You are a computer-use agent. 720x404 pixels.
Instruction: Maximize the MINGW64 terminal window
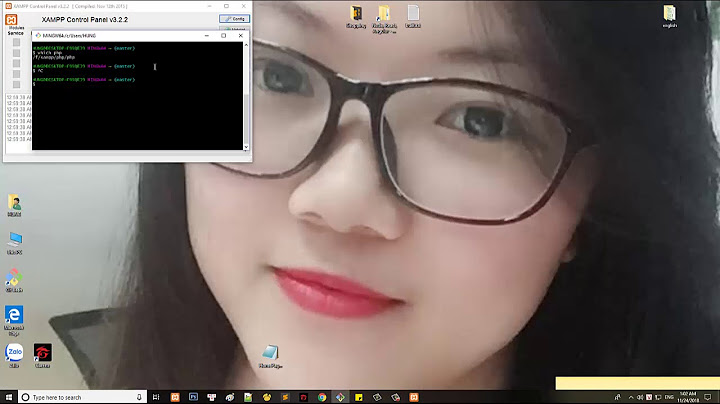224,35
